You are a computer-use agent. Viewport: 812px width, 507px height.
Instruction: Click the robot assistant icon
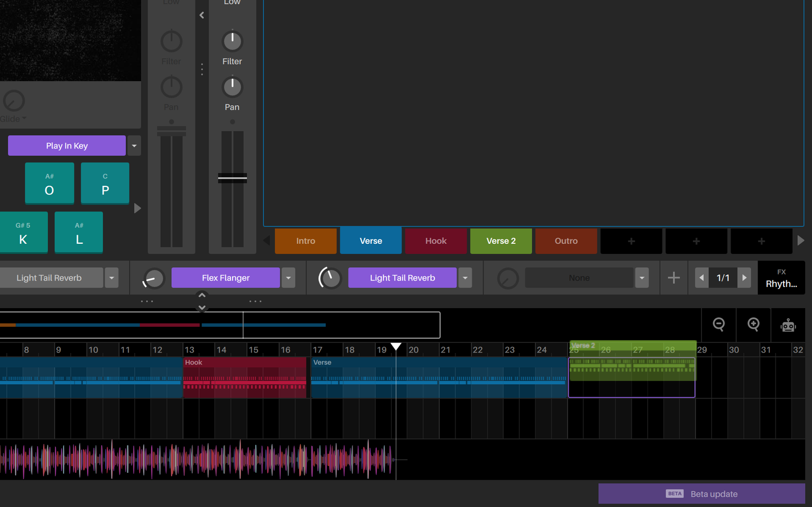pyautogui.click(x=788, y=325)
